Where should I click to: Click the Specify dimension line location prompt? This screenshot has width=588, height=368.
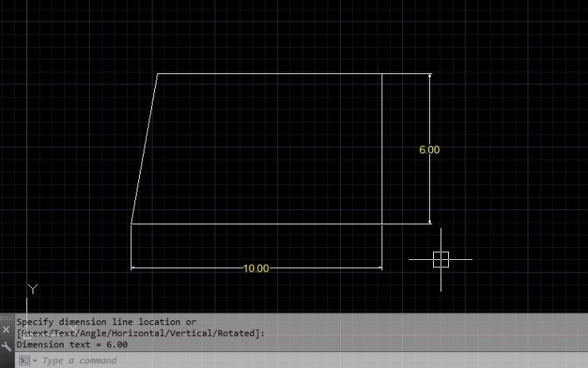(106, 322)
